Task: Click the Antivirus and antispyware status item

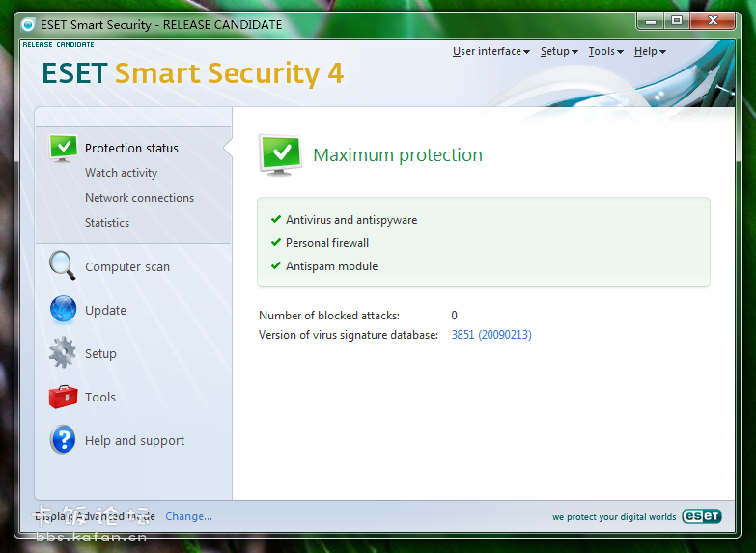Action: pos(351,220)
